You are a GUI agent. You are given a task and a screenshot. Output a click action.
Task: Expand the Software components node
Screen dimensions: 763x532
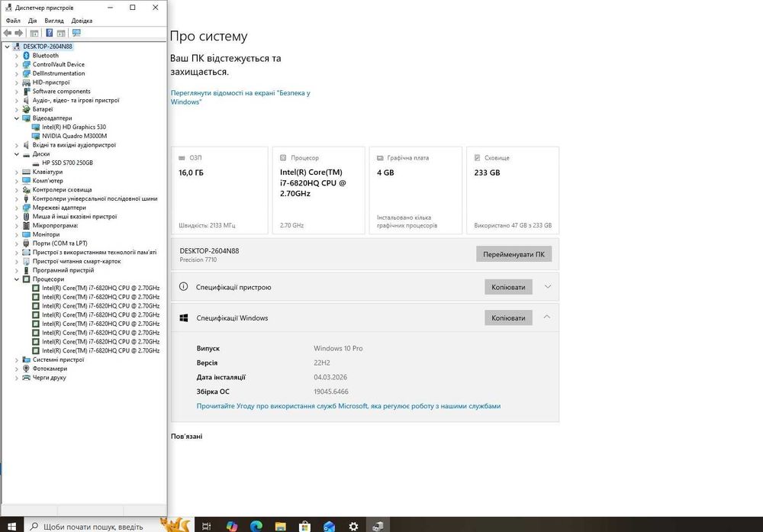pyautogui.click(x=17, y=92)
